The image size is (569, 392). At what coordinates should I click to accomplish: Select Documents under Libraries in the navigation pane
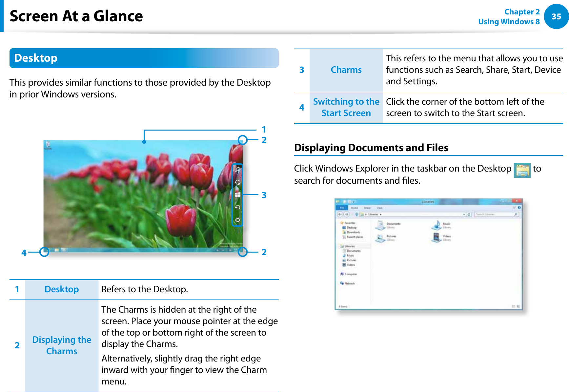tap(352, 251)
